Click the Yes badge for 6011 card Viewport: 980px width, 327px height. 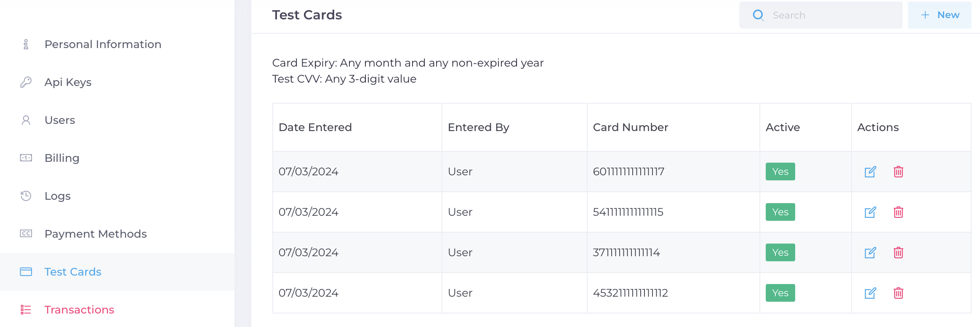780,172
